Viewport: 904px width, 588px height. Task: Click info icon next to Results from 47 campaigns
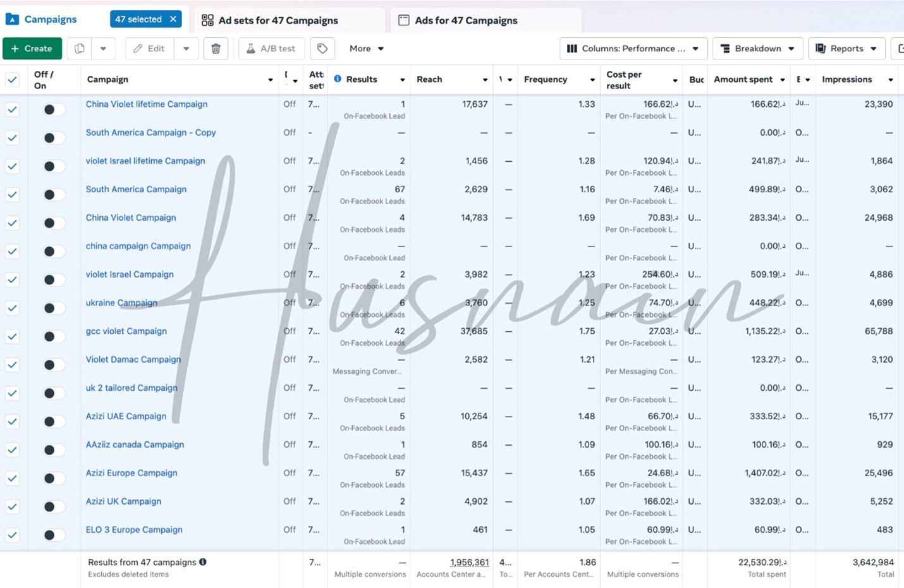point(203,562)
